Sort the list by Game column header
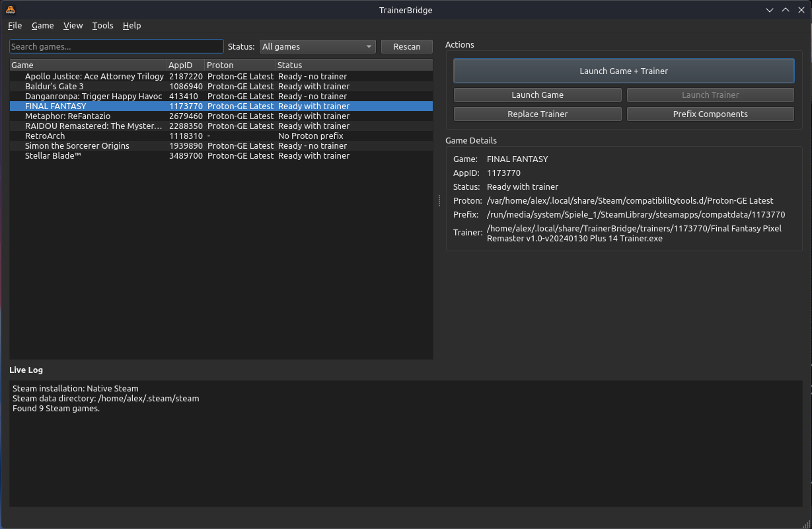Viewport: 812px width, 529px height. (88, 65)
